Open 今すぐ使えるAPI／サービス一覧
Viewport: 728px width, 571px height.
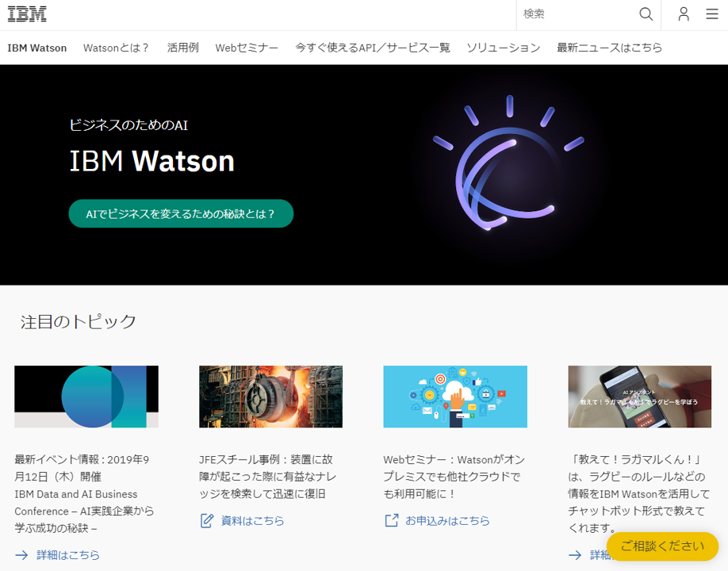[373, 48]
